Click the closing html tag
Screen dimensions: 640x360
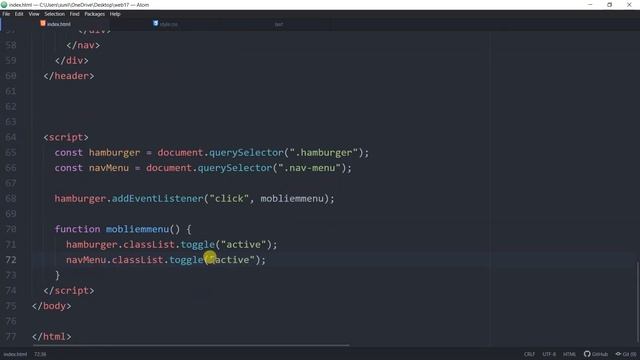51,336
